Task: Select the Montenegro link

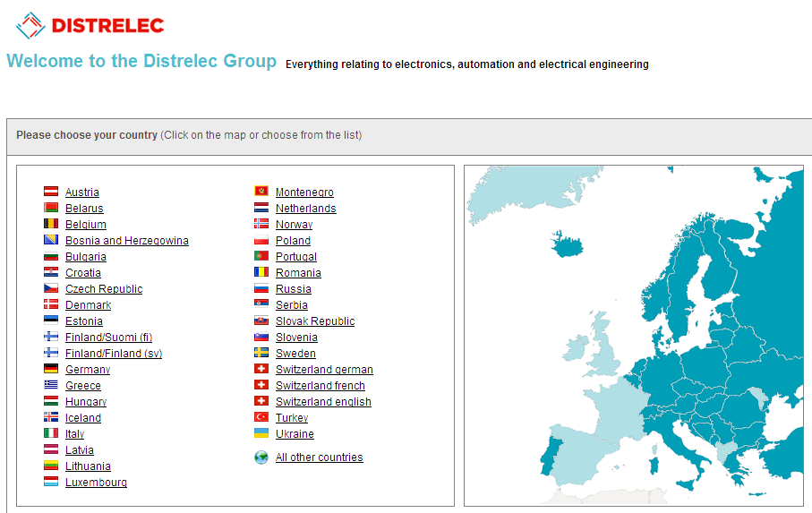Action: pyautogui.click(x=304, y=192)
